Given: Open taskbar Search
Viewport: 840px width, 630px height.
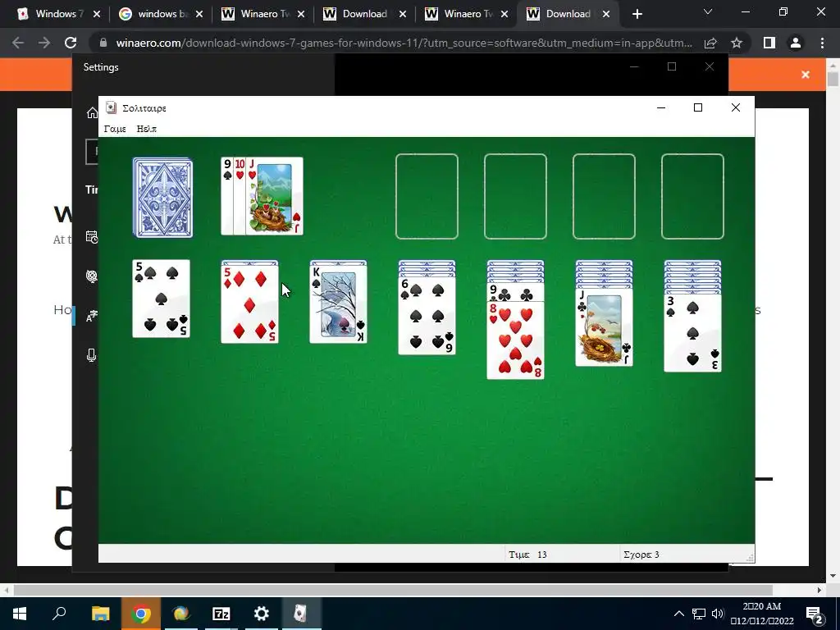Looking at the screenshot, I should pyautogui.click(x=59, y=614).
